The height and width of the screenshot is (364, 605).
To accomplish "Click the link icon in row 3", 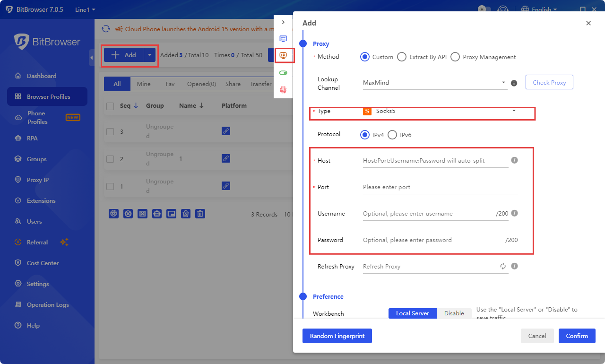I will 226,131.
